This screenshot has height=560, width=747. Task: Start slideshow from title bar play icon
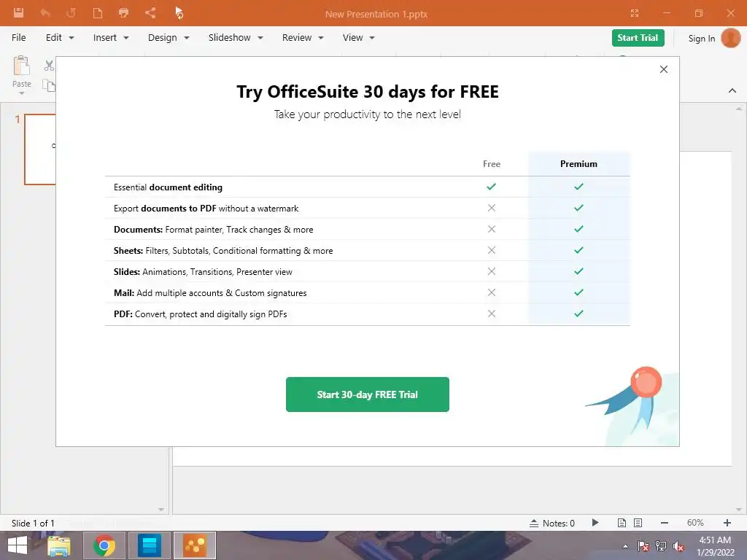(179, 13)
